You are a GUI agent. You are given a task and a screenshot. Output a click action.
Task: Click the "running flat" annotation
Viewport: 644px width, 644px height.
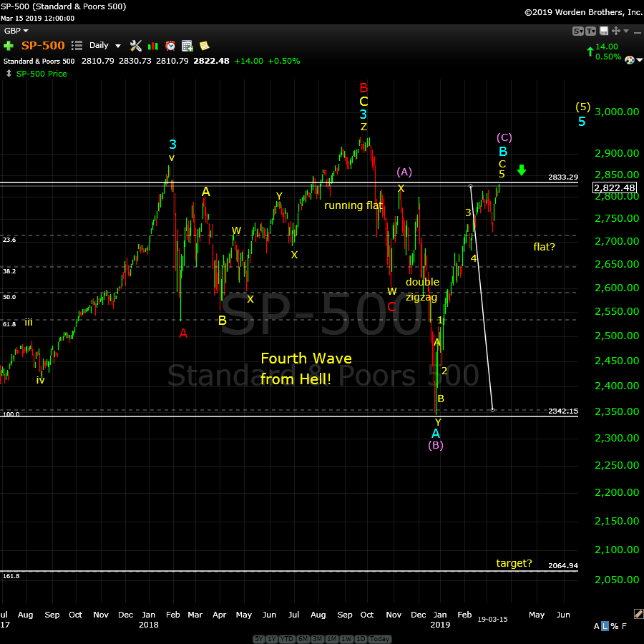(353, 205)
